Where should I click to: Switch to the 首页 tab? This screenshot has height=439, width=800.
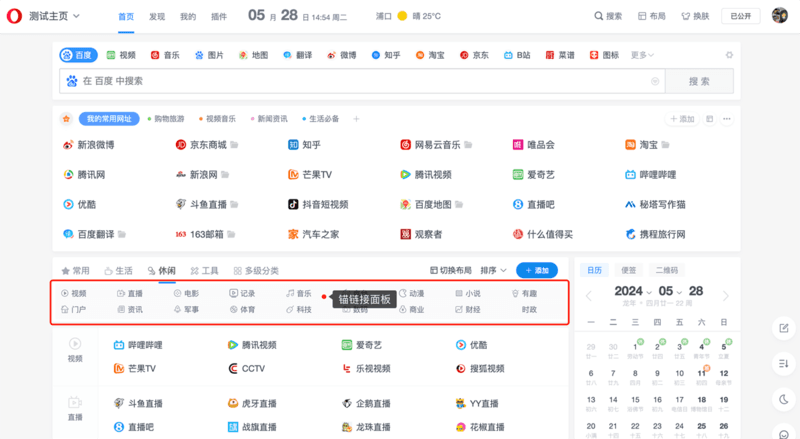tap(126, 16)
